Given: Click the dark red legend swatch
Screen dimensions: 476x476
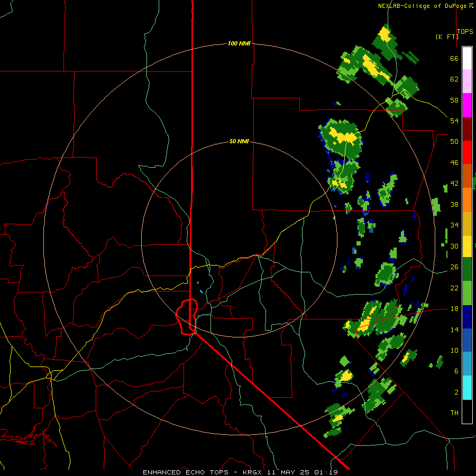Looking at the screenshot, I should [467, 129].
